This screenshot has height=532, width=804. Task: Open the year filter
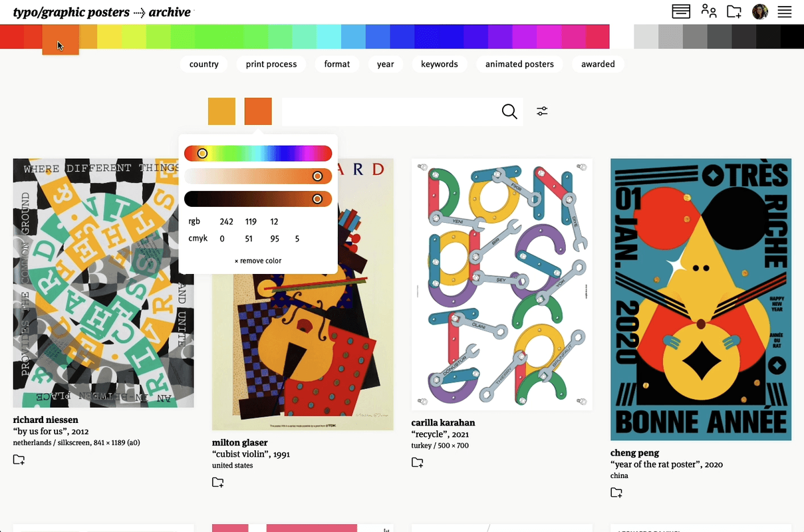click(x=386, y=64)
